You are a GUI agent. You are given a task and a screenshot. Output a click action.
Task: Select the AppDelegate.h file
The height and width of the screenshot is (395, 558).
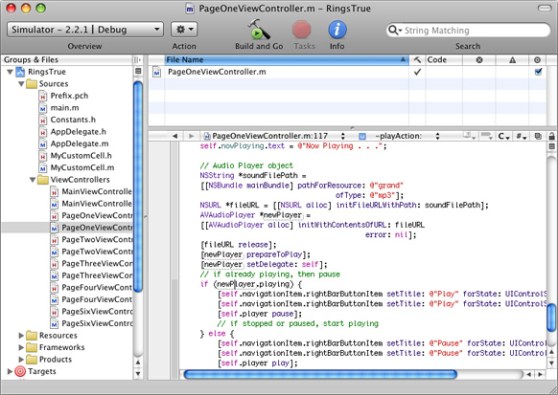click(x=78, y=132)
